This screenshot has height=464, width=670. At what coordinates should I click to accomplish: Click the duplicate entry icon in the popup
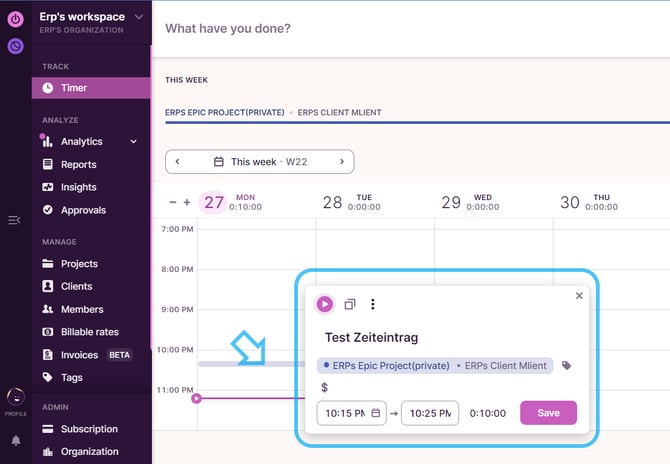coord(350,304)
